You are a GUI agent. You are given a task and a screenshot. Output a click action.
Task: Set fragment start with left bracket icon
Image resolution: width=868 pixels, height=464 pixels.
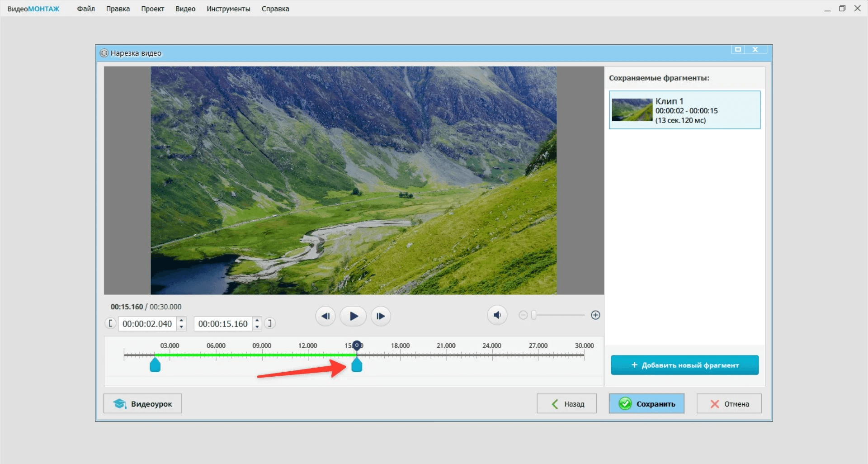click(110, 323)
